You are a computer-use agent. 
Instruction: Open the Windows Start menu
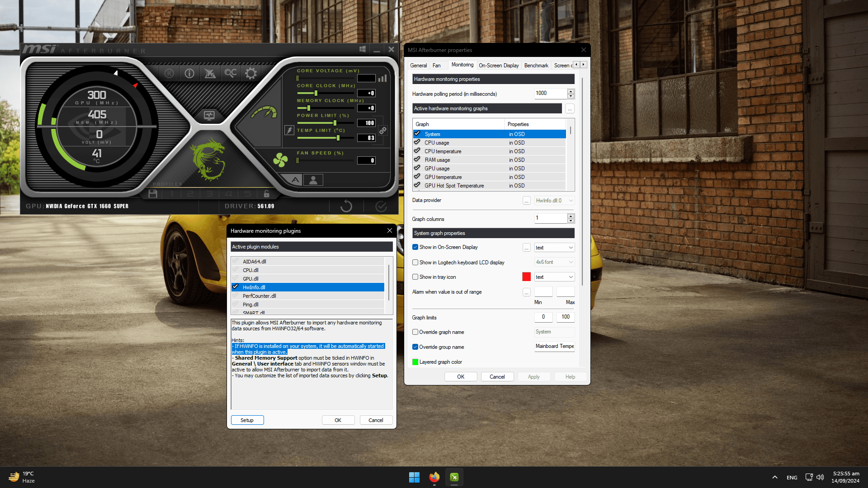pyautogui.click(x=414, y=477)
